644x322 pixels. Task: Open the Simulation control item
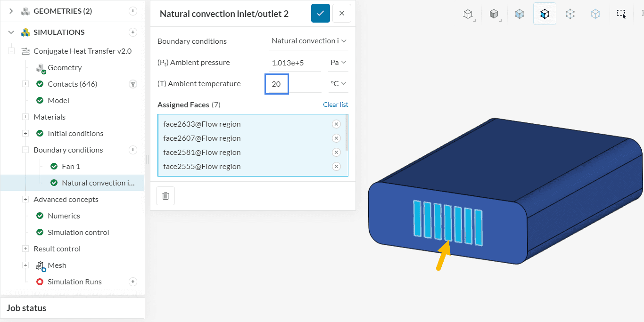[x=78, y=232]
